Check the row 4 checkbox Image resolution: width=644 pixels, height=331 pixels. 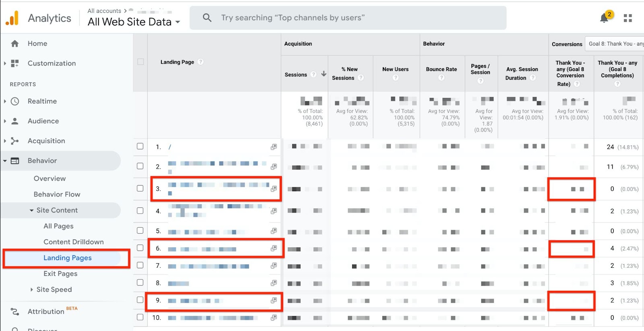tap(140, 211)
